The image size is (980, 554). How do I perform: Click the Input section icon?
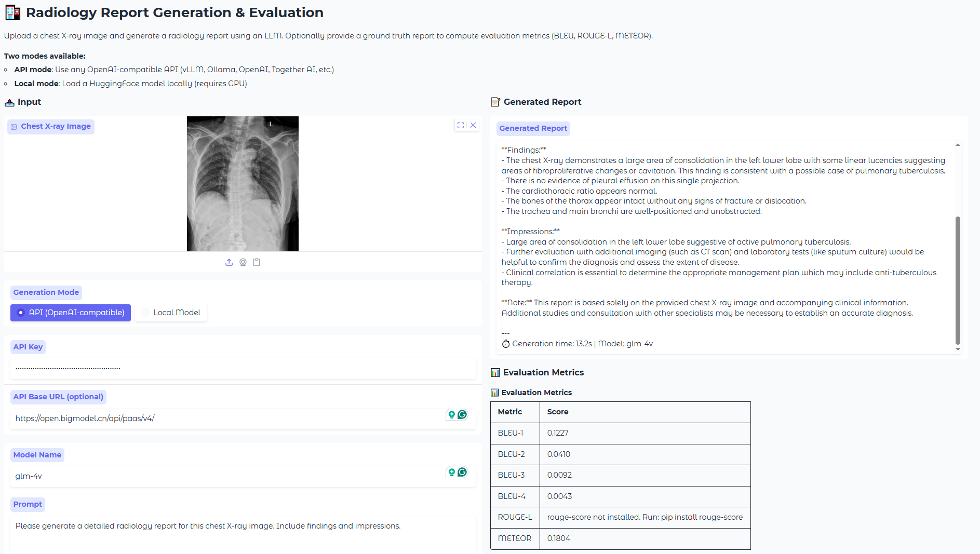pyautogui.click(x=9, y=103)
